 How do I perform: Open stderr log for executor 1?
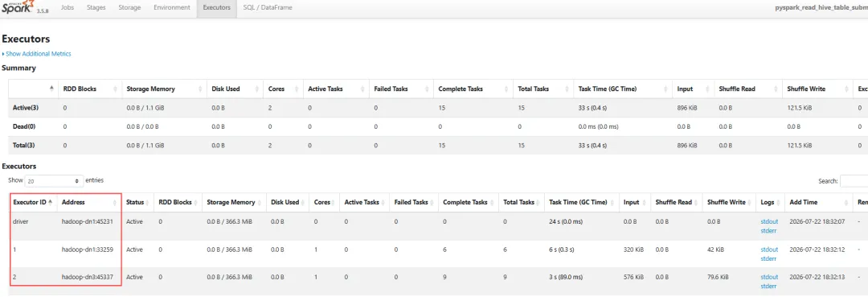point(769,258)
